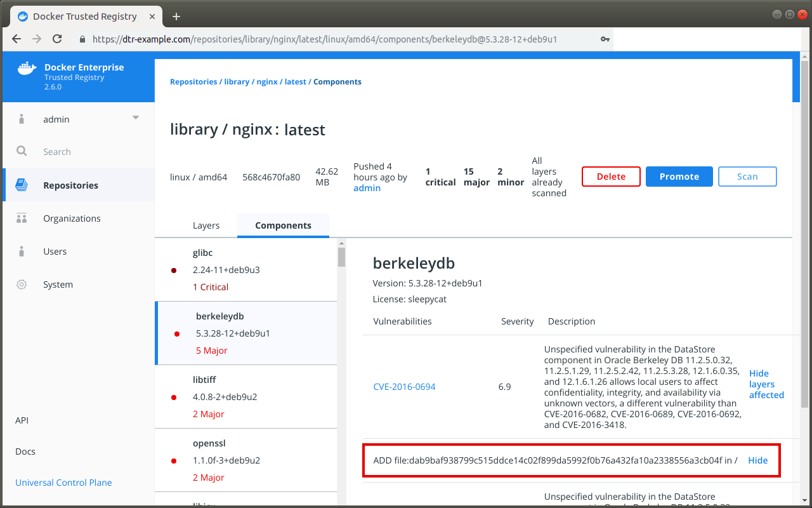Click the key icon in the address bar
The width and height of the screenshot is (812, 508).
[x=605, y=39]
